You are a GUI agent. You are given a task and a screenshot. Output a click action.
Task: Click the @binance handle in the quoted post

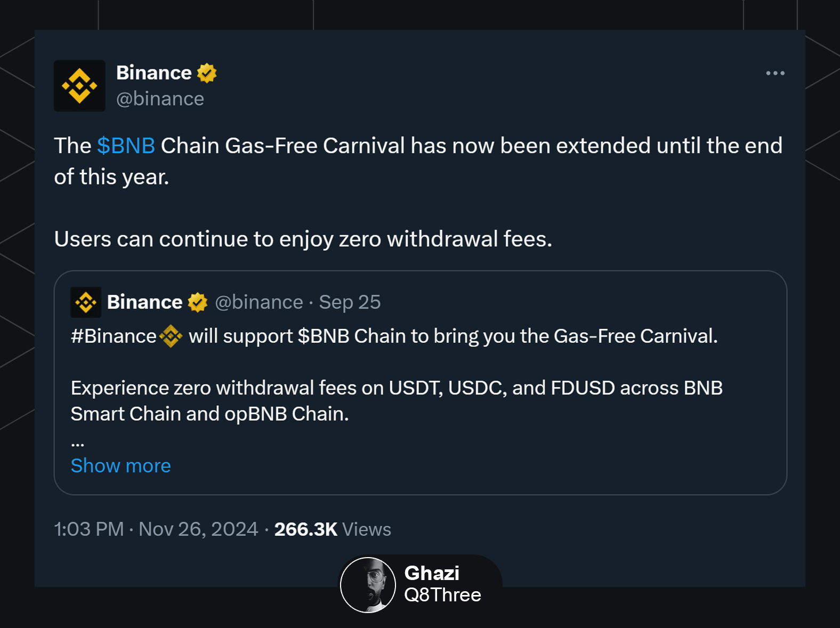click(259, 302)
